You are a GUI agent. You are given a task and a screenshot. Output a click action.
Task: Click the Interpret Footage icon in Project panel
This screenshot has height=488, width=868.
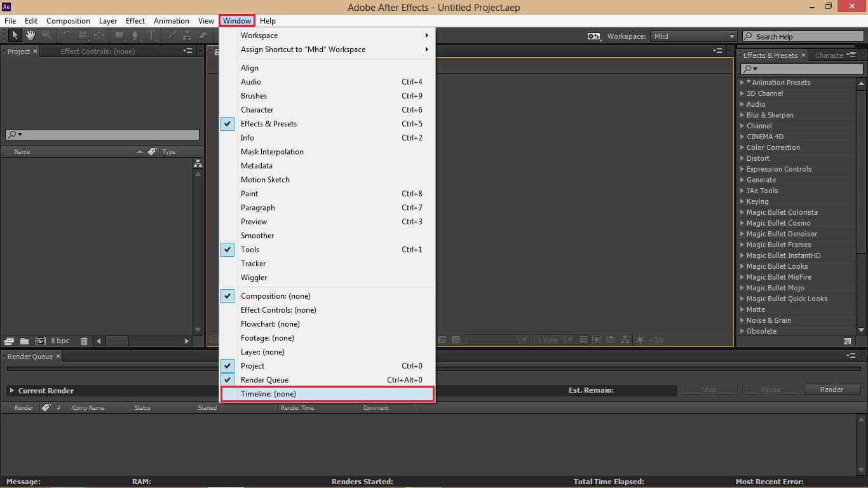pos(9,341)
